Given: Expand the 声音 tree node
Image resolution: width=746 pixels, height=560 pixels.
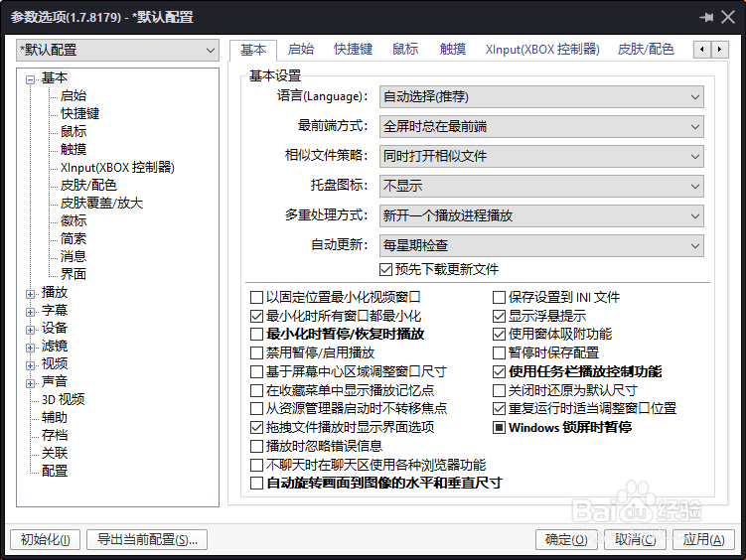Looking at the screenshot, I should coord(30,383).
